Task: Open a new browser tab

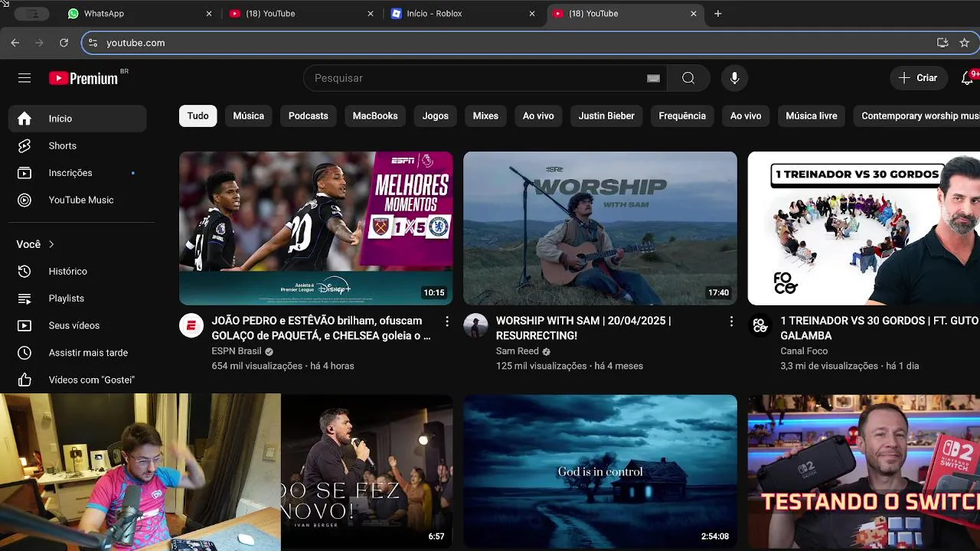Action: tap(717, 14)
